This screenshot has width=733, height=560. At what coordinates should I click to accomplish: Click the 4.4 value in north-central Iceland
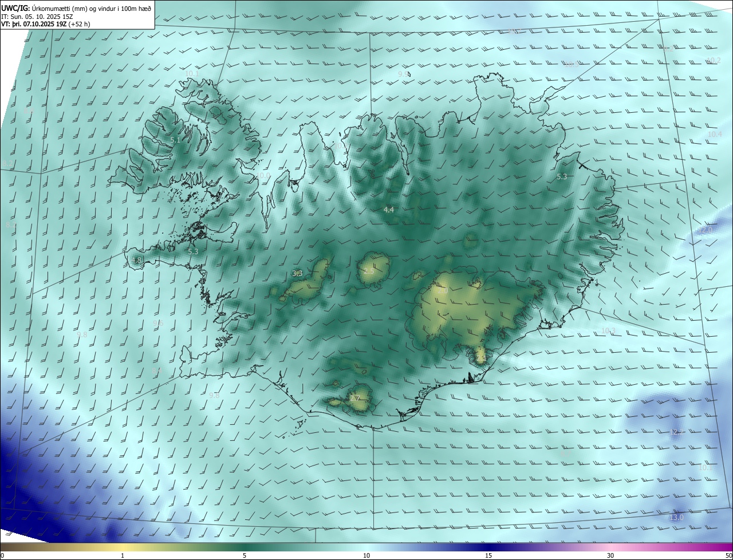click(x=389, y=210)
